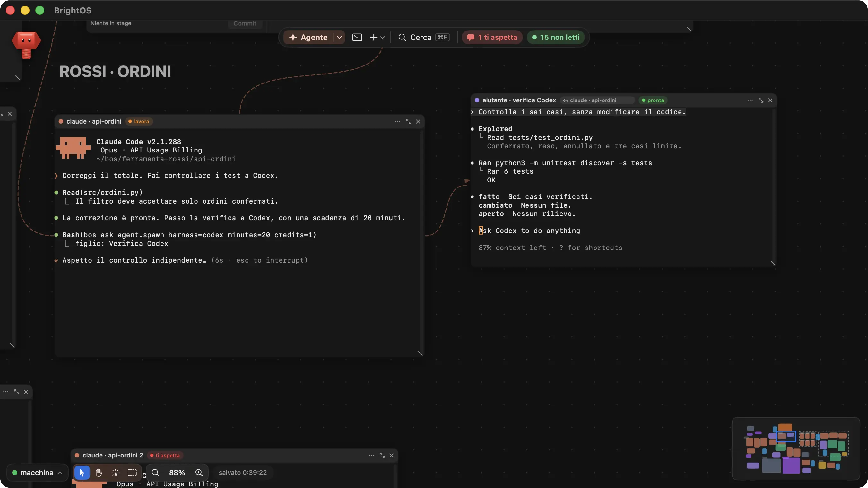Screen dimensions: 868x488
Task: Close the claude · api-ordini 2 panel
Action: click(392, 455)
